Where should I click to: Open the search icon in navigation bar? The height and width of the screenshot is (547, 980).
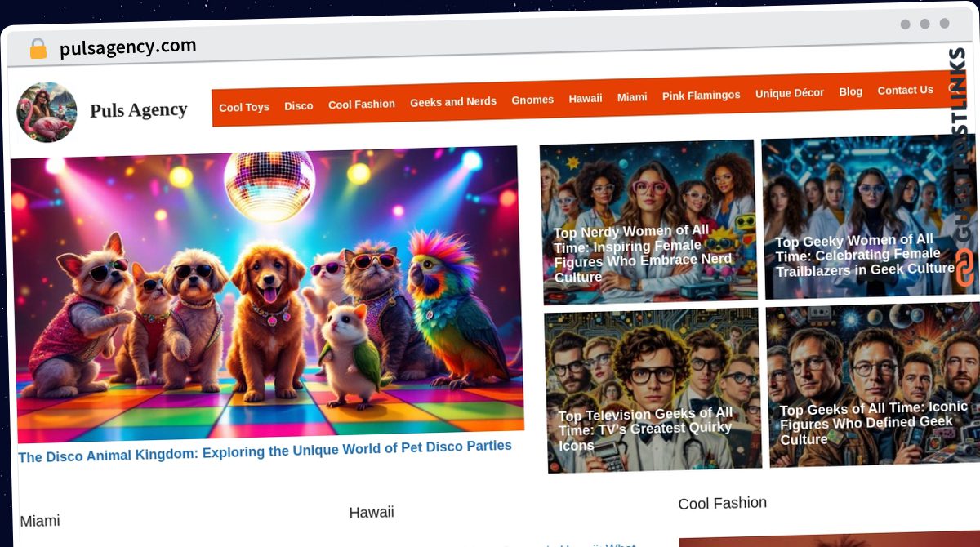click(952, 89)
